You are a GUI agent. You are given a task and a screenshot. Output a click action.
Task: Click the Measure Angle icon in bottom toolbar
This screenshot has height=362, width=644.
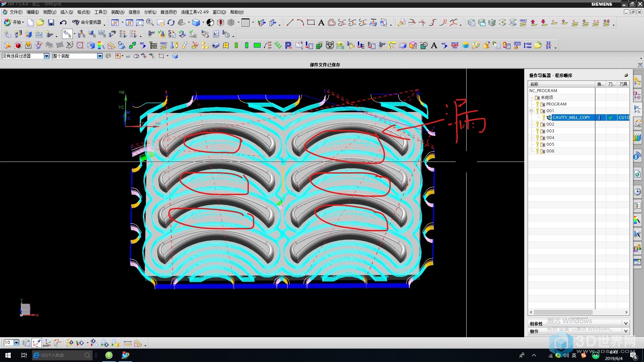[x=138, y=343]
